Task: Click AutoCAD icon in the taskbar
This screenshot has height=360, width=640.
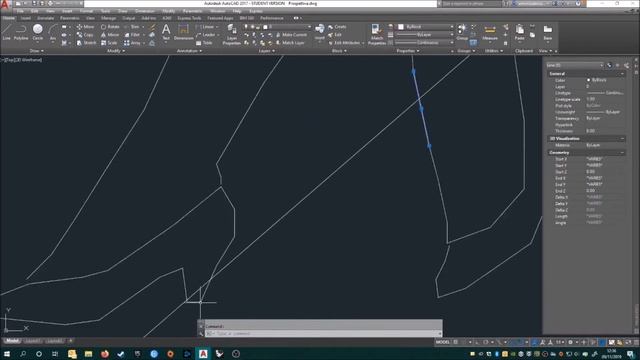Action: tap(203, 354)
